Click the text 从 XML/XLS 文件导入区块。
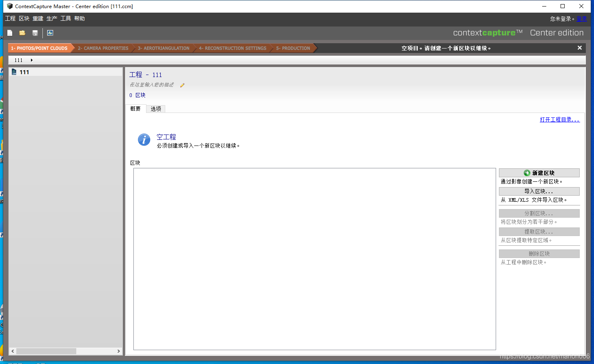594x364 pixels. click(534, 200)
